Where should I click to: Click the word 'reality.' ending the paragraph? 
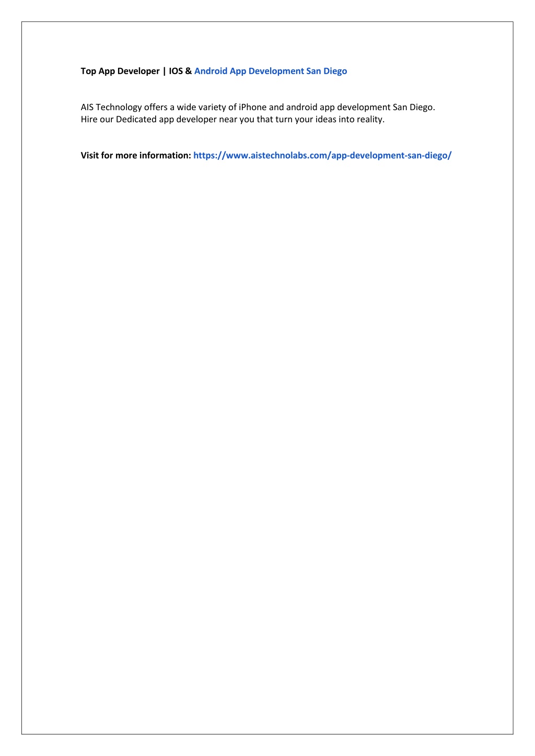coord(370,119)
